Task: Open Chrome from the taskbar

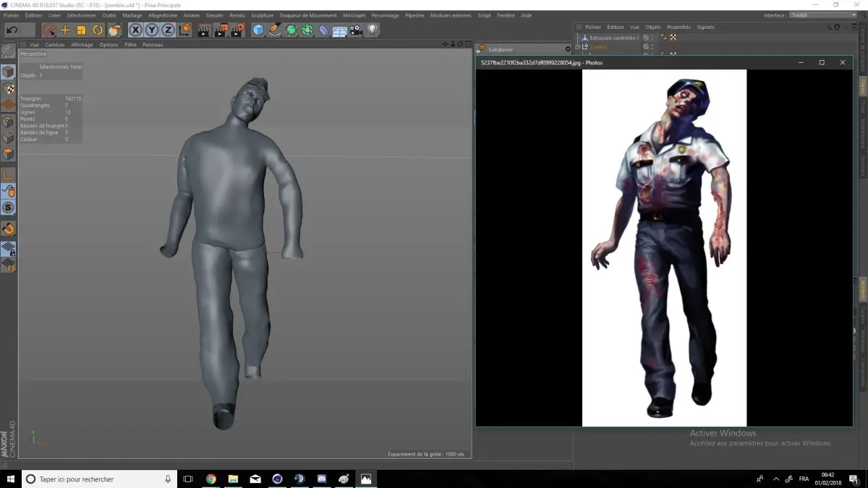Action: [211, 479]
